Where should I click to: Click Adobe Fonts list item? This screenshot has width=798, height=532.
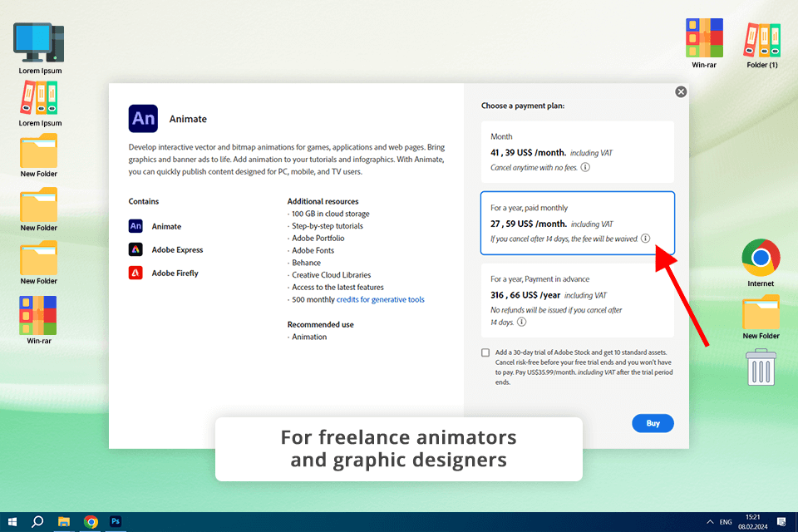[313, 250]
